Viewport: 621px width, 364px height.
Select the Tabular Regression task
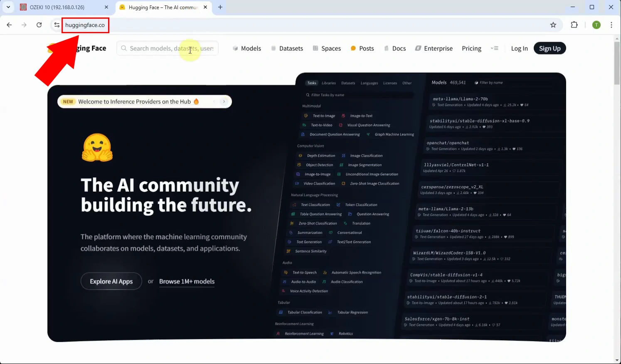pyautogui.click(x=348, y=312)
